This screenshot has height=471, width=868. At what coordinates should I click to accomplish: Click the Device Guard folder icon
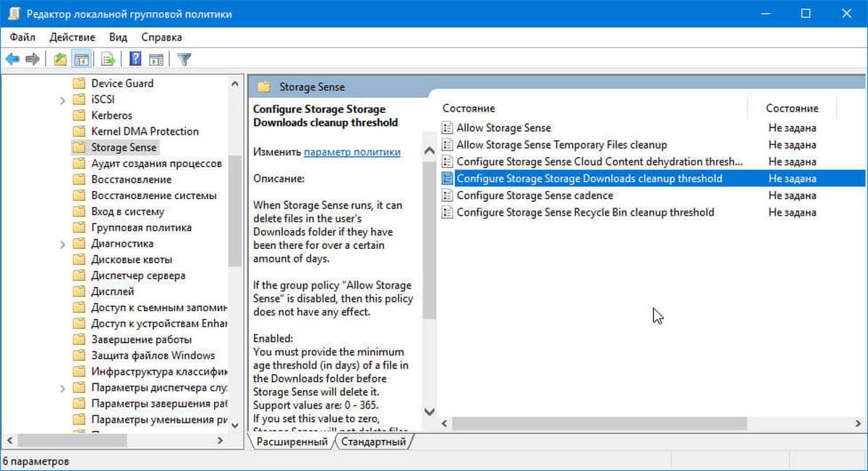(79, 83)
